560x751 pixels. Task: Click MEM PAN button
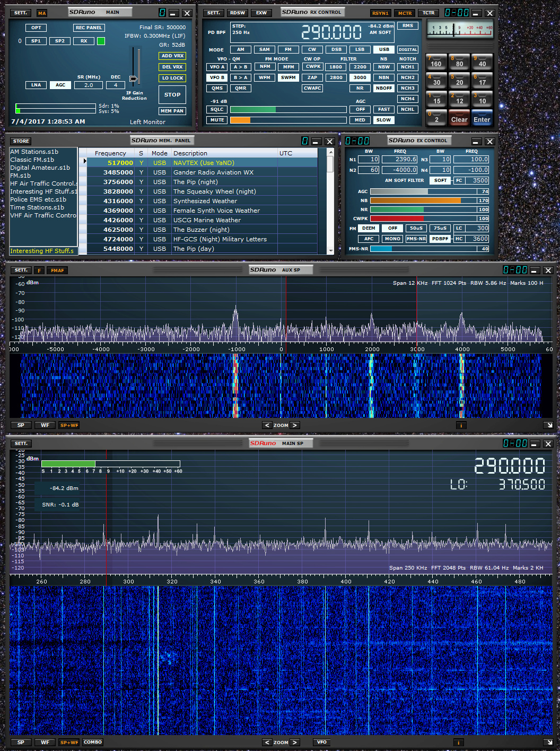[x=172, y=111]
